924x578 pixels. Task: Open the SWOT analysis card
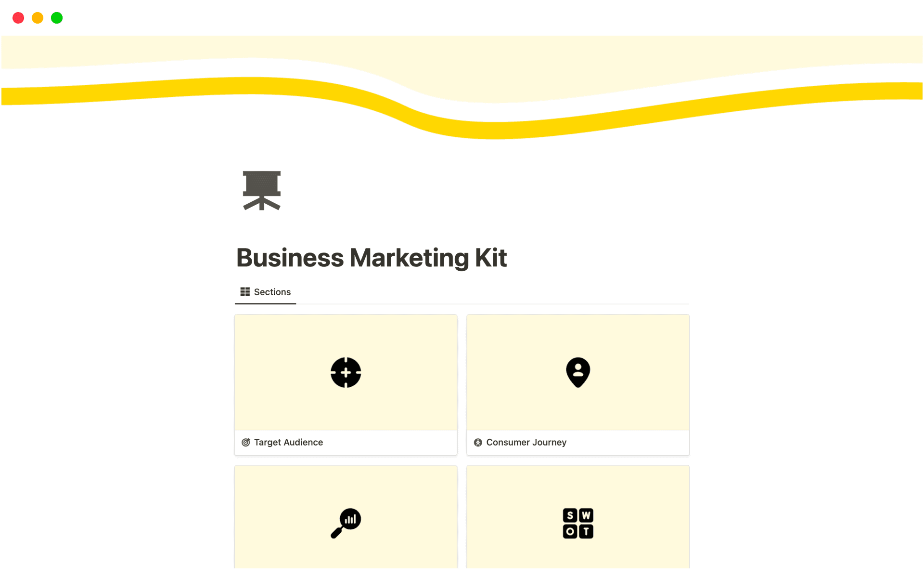(x=578, y=517)
